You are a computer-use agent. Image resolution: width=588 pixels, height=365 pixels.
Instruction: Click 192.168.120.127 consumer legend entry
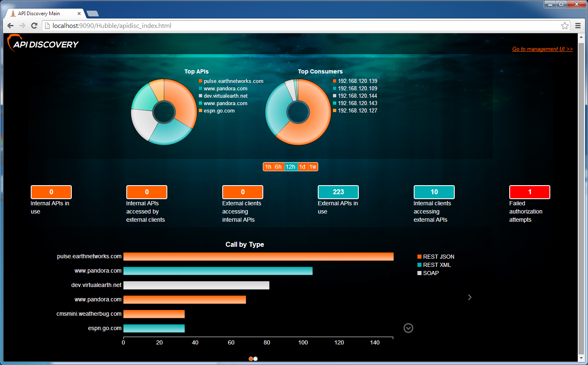355,111
